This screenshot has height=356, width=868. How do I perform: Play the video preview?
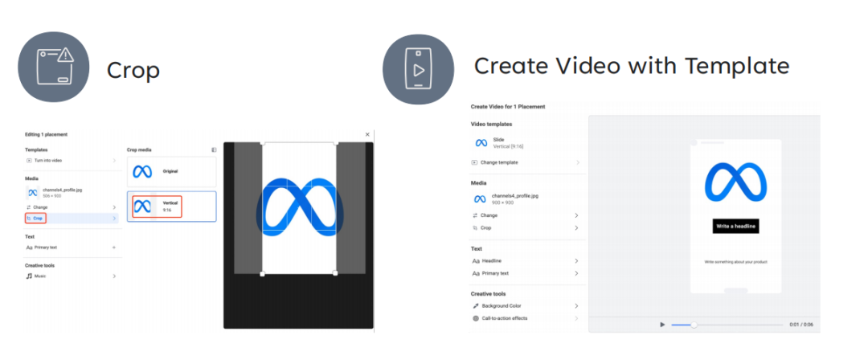pos(662,325)
